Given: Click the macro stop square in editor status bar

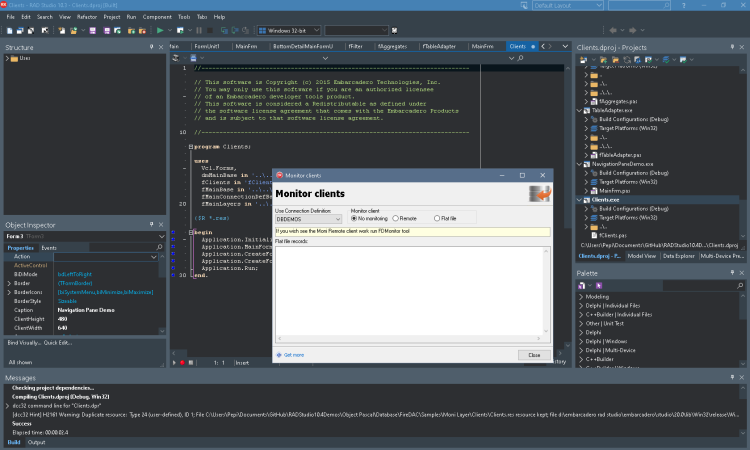Looking at the screenshot, I should pos(191,362).
